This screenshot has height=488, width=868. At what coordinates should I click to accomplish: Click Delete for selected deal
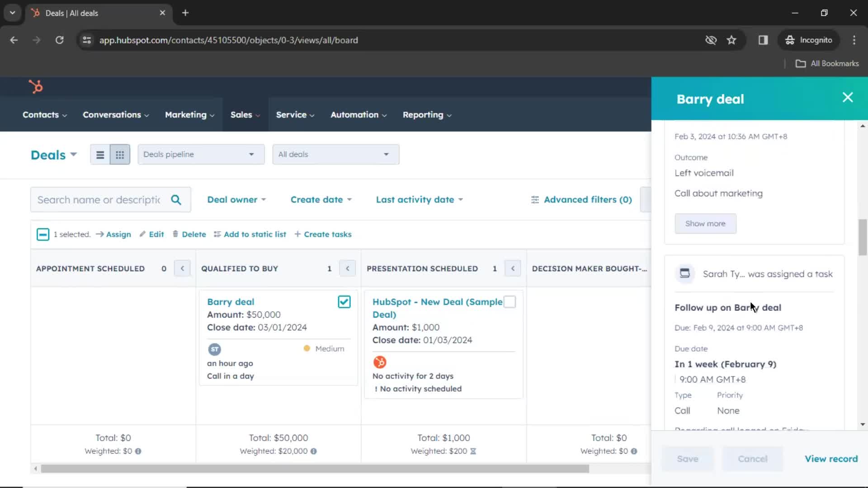(x=189, y=234)
